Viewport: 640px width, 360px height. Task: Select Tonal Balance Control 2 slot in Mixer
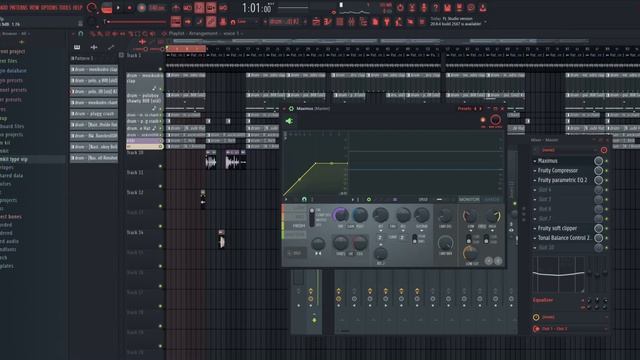point(564,238)
